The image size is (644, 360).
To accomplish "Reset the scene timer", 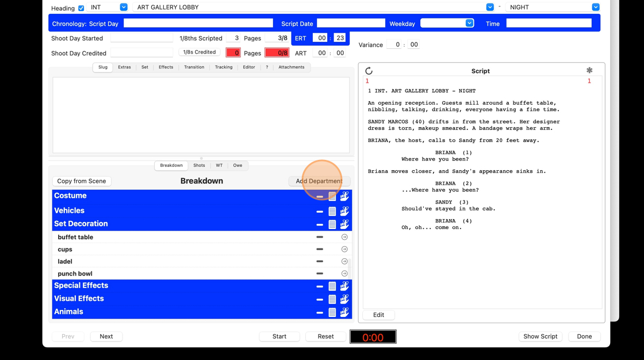I will (x=325, y=336).
